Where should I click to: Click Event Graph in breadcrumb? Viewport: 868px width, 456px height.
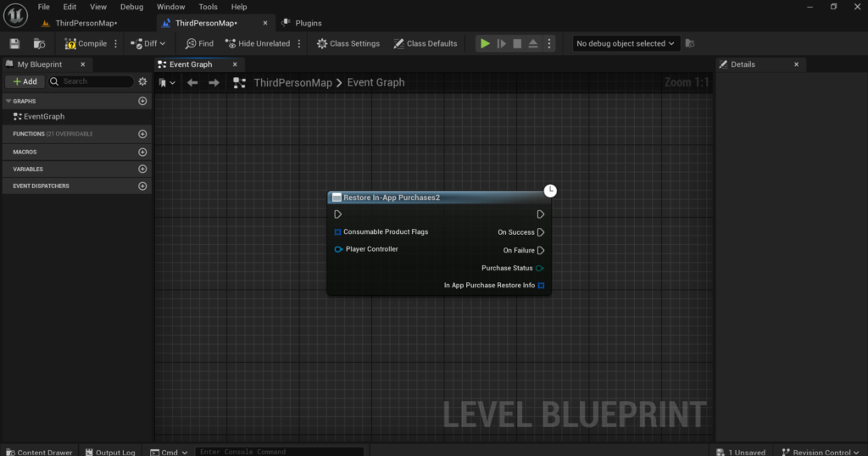376,82
